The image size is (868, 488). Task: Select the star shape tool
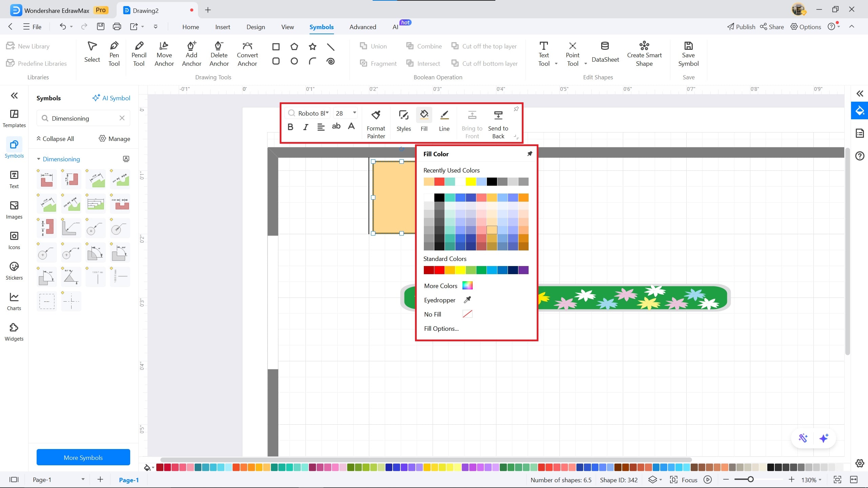click(x=312, y=46)
